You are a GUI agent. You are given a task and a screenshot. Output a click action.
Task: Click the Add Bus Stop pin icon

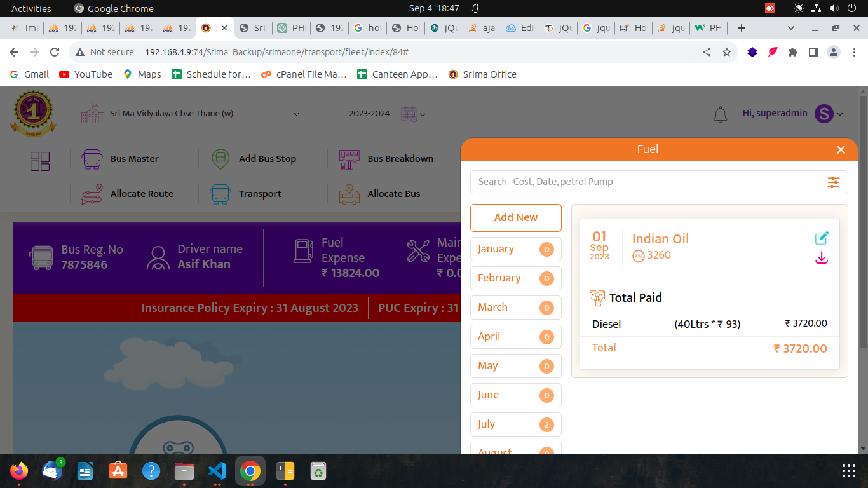220,159
